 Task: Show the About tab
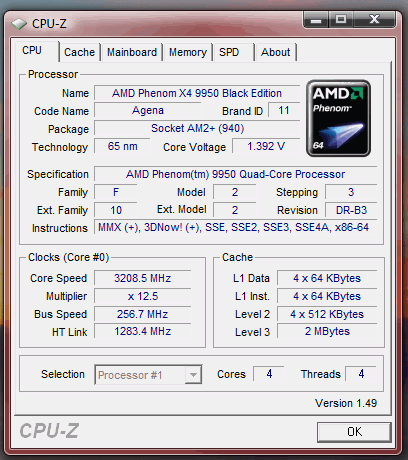[275, 52]
